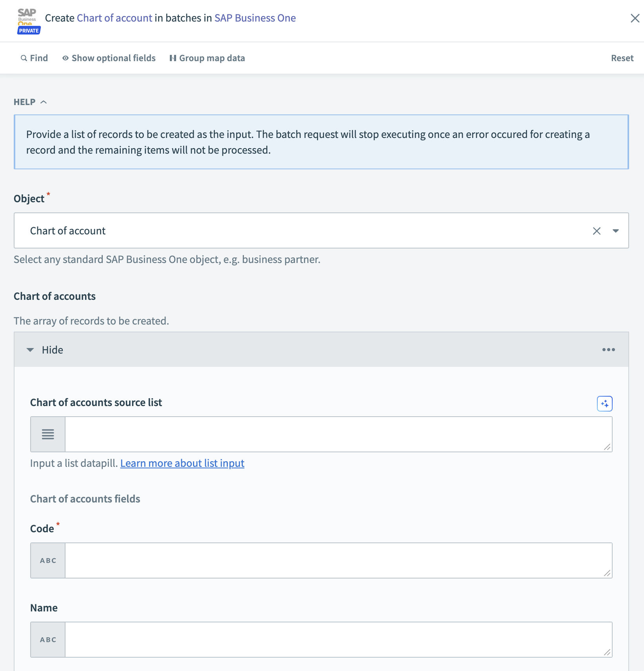Open the three-dot options menu
Viewport: 644px width, 671px height.
click(608, 349)
